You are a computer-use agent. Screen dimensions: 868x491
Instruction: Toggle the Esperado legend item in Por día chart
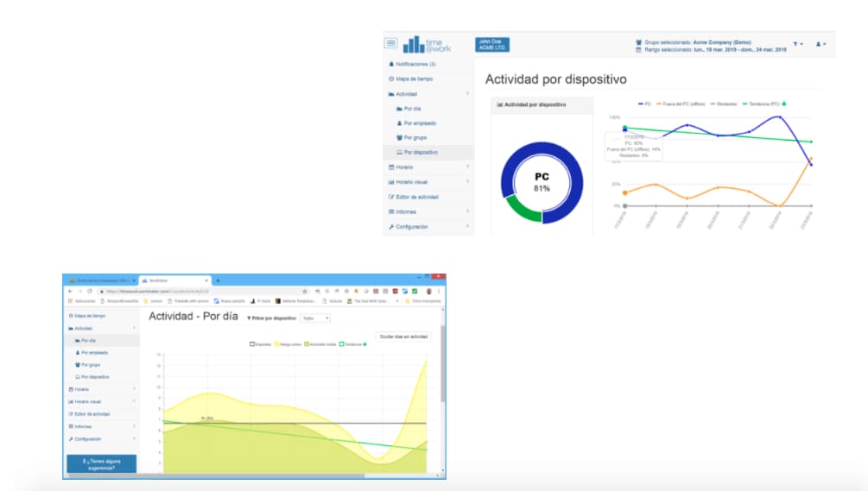260,343
